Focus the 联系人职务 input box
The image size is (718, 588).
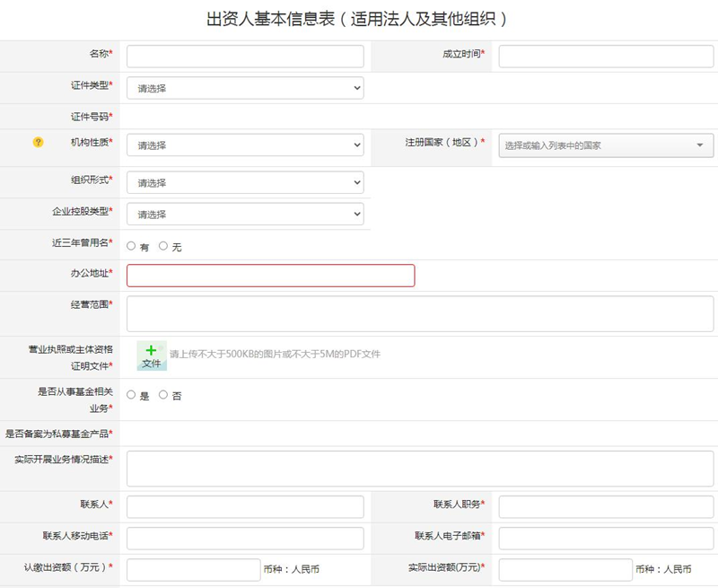click(607, 507)
